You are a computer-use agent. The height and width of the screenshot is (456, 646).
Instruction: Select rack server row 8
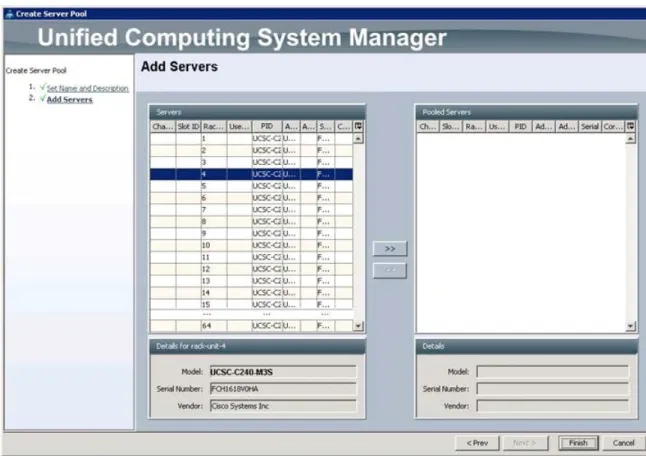coord(251,222)
